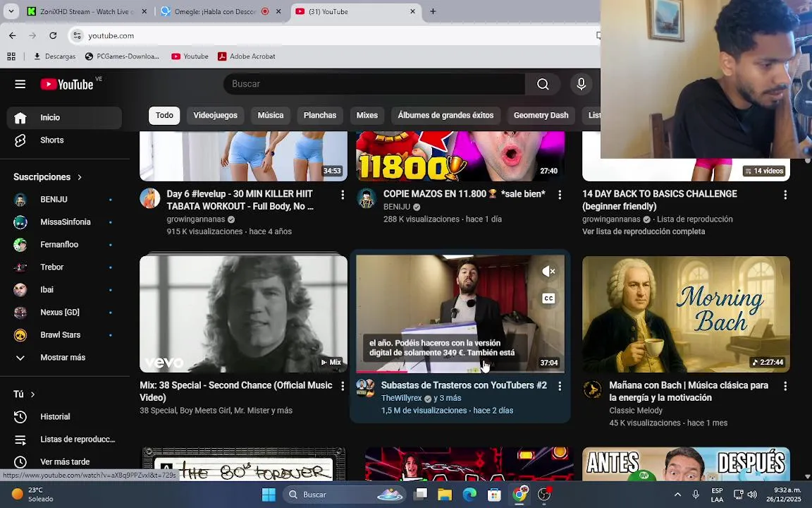812x508 pixels.
Task: Open the 38 Special vevo thumbnail
Action: pos(243,314)
